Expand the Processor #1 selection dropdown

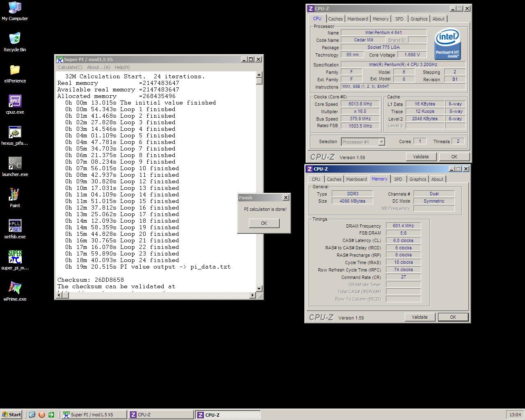point(381,142)
